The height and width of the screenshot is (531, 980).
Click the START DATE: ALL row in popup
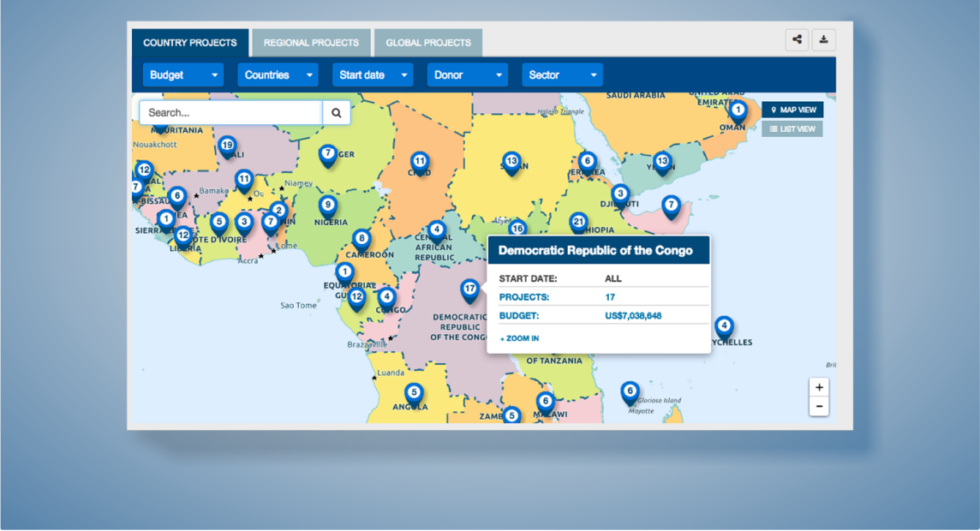(604, 278)
